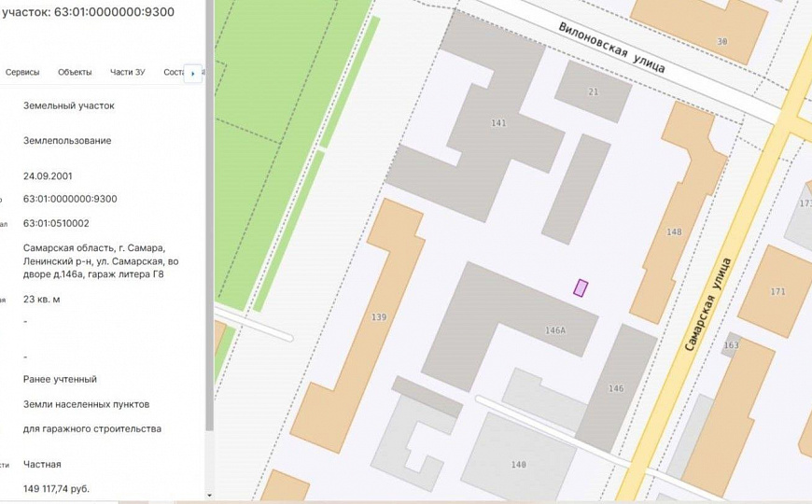Click the ownership value Частная
Viewport: 812px width, 504px height.
click(x=42, y=464)
